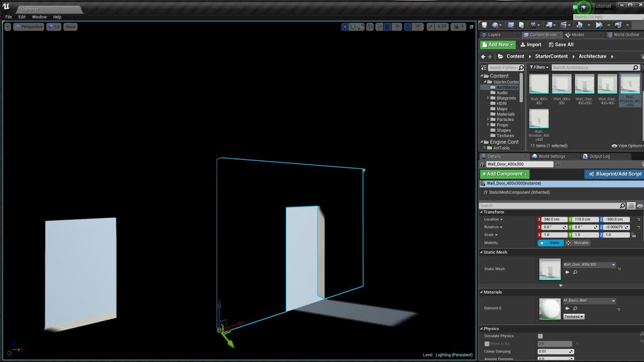Open the Blueprints toolbar icon
Viewport: 644px width, 362px height.
pos(549,25)
